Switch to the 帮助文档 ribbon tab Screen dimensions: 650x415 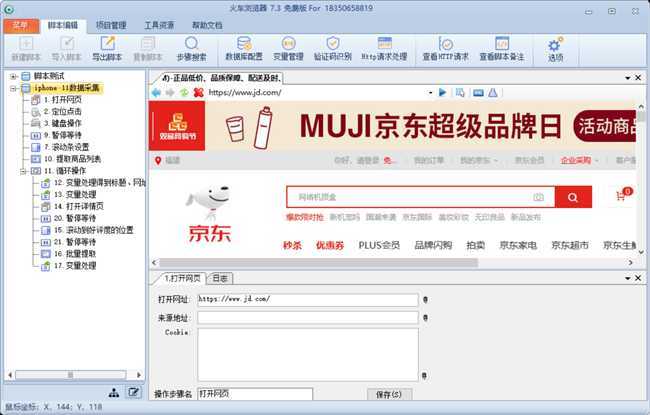tap(207, 26)
